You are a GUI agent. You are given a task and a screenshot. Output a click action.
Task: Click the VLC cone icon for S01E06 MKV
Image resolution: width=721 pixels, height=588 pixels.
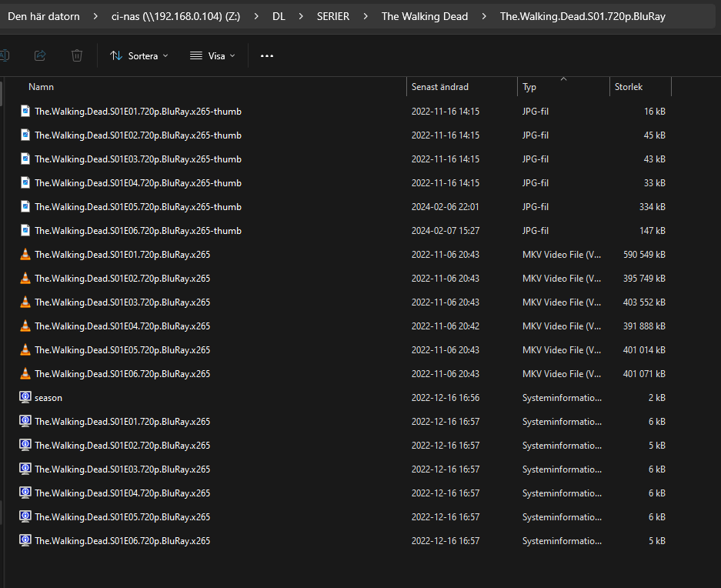(x=25, y=374)
